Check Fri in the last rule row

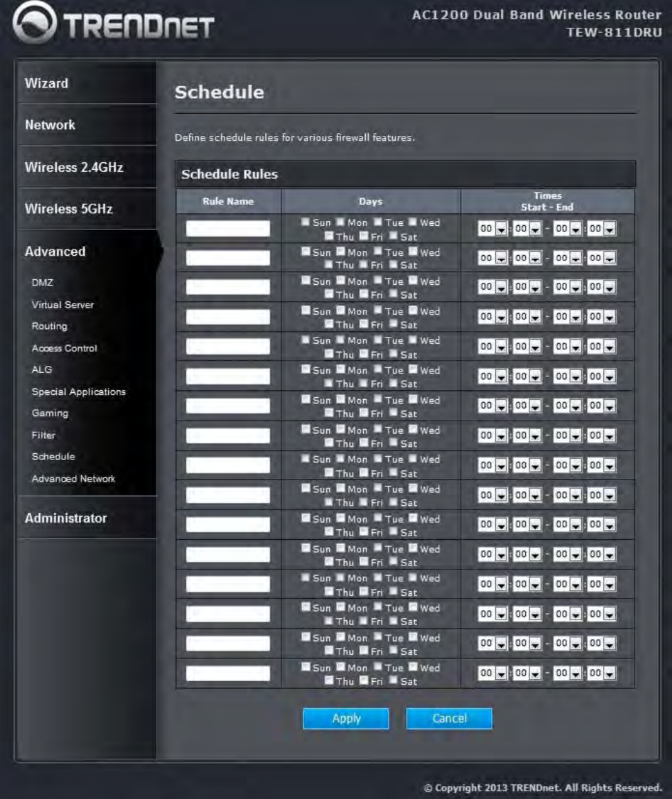pos(364,681)
